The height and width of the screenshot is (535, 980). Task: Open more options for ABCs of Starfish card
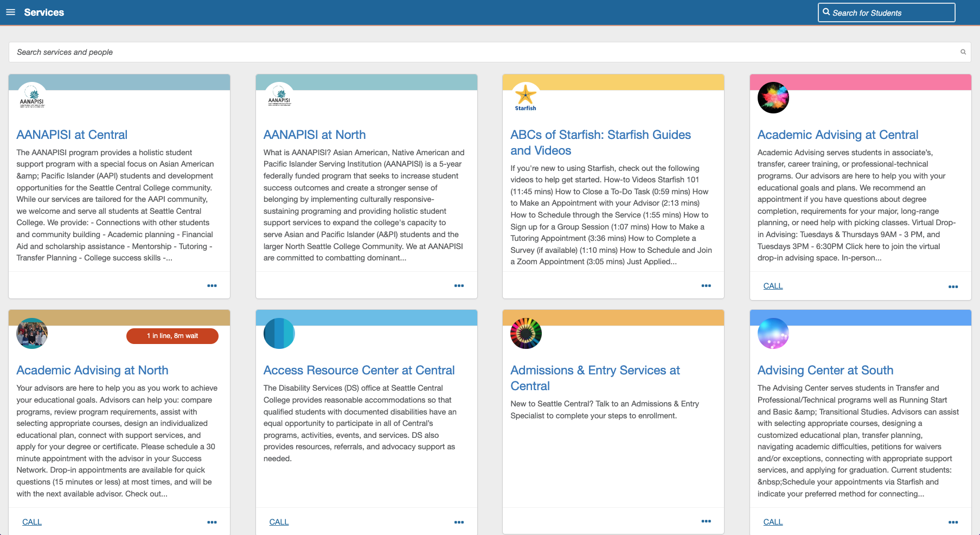click(706, 285)
